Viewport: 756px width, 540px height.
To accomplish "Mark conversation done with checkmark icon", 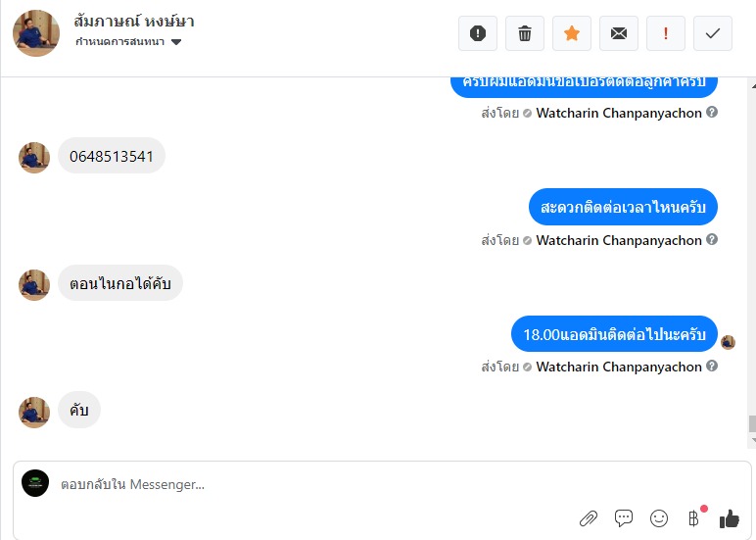I will point(713,33).
